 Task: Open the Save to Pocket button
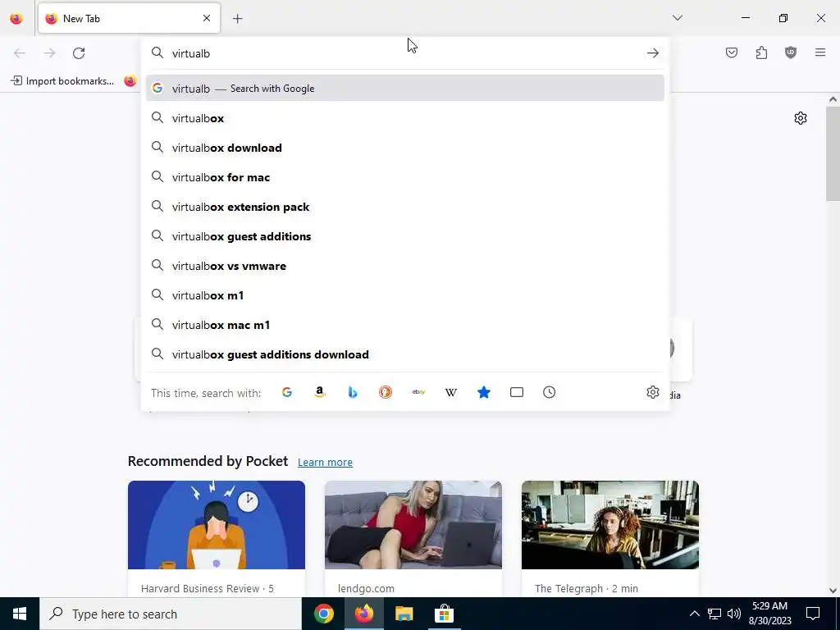pyautogui.click(x=732, y=52)
